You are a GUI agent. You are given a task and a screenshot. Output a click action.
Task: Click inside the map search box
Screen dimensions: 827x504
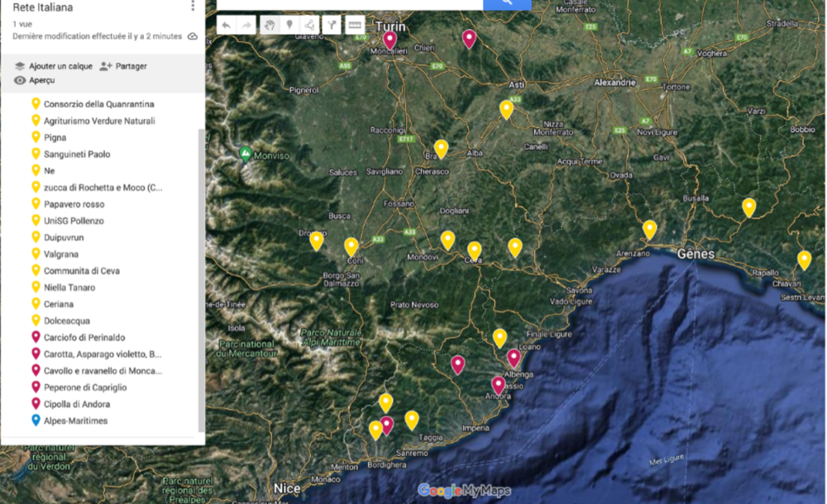[350, 4]
